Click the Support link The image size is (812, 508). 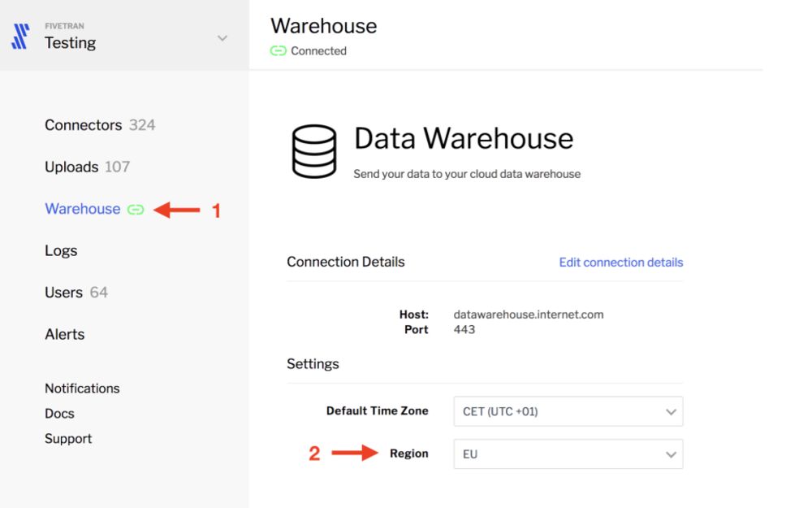point(68,439)
